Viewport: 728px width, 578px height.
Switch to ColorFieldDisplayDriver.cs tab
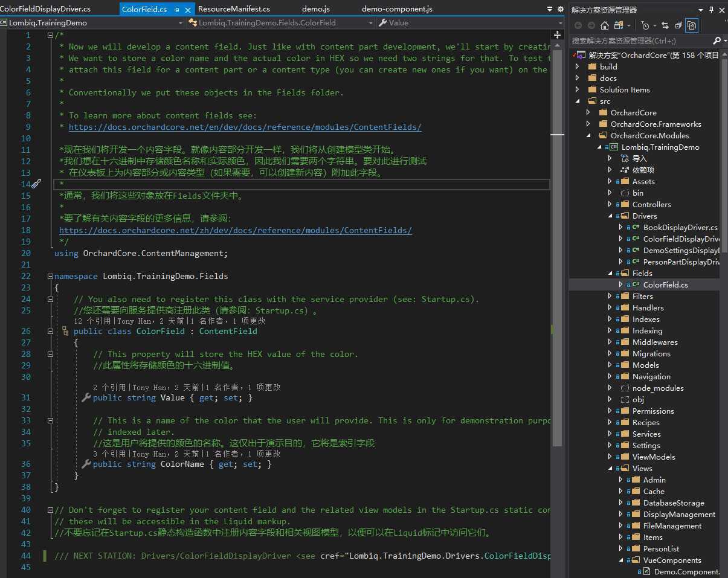click(x=45, y=9)
